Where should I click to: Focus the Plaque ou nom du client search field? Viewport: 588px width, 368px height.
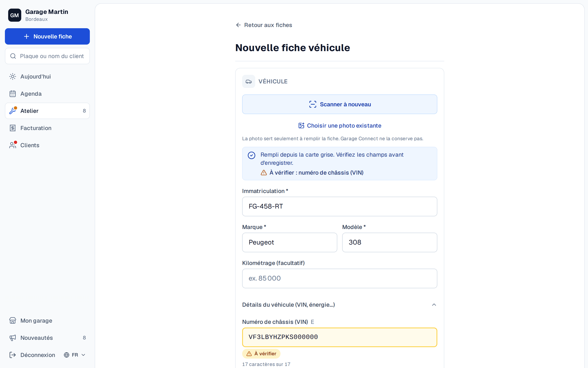[x=47, y=56]
